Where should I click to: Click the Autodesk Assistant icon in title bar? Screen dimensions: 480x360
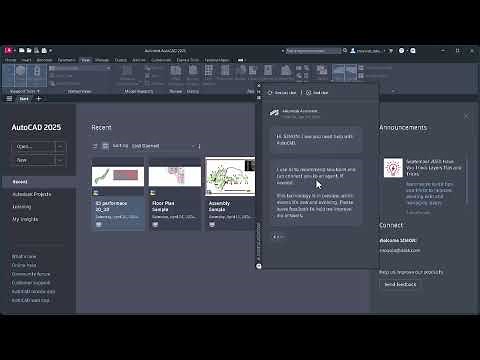click(x=413, y=51)
